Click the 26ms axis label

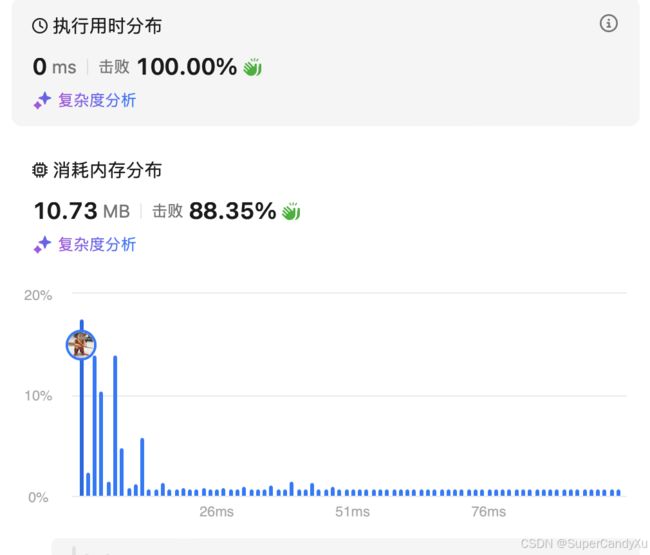216,512
